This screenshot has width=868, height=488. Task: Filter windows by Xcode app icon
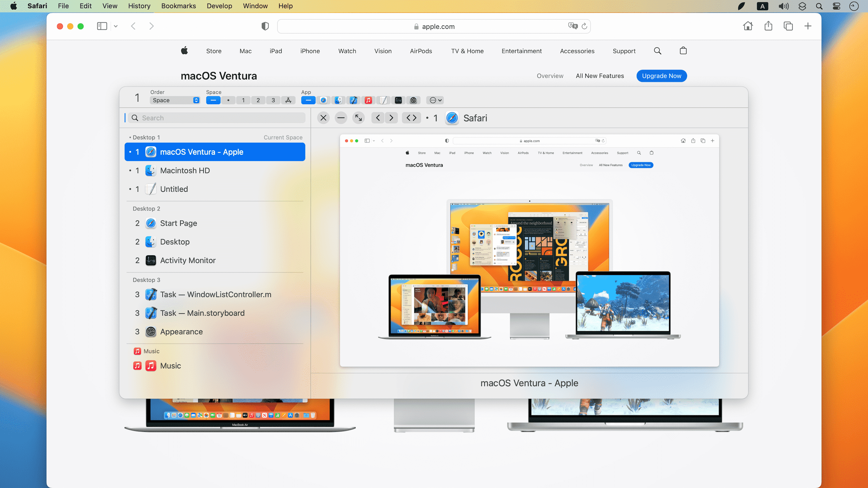coord(353,100)
